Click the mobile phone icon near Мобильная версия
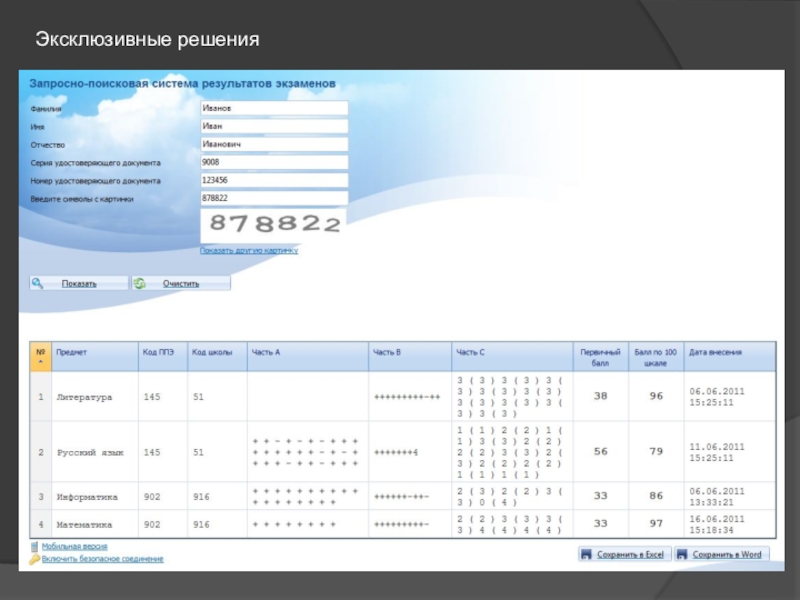The image size is (800, 600). (x=34, y=546)
